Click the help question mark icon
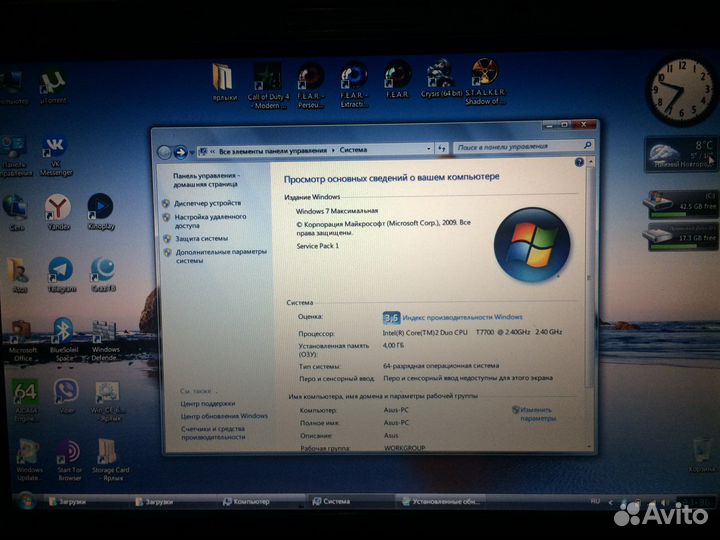720x540 pixels. 579,162
